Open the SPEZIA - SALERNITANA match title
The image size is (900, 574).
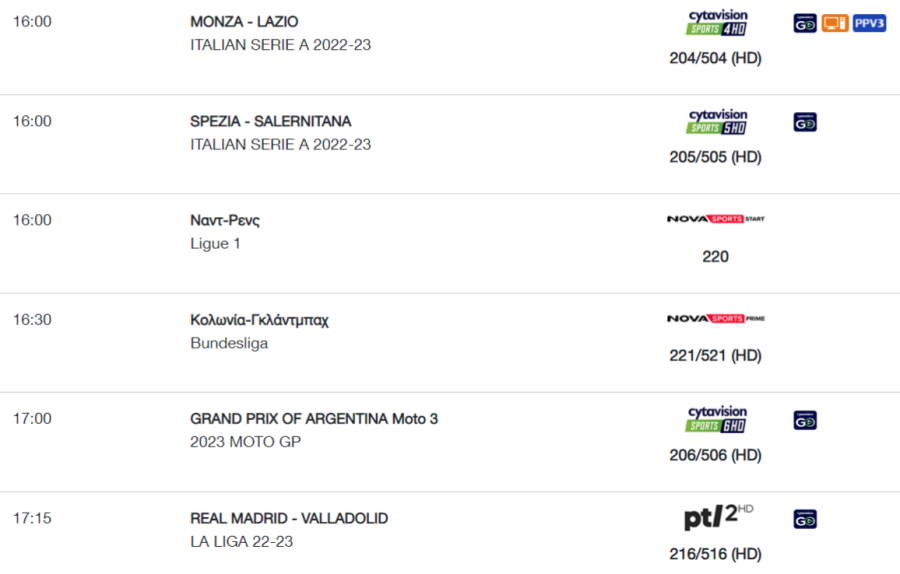point(270,122)
